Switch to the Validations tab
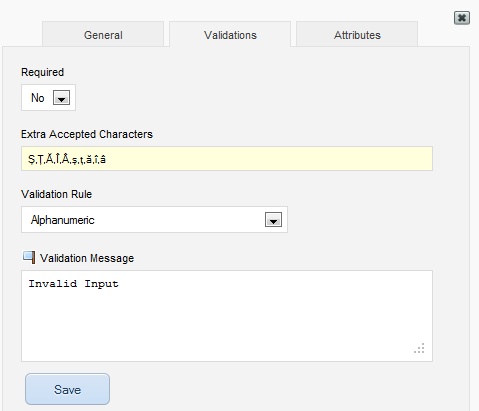The width and height of the screenshot is (479, 411). click(x=230, y=35)
